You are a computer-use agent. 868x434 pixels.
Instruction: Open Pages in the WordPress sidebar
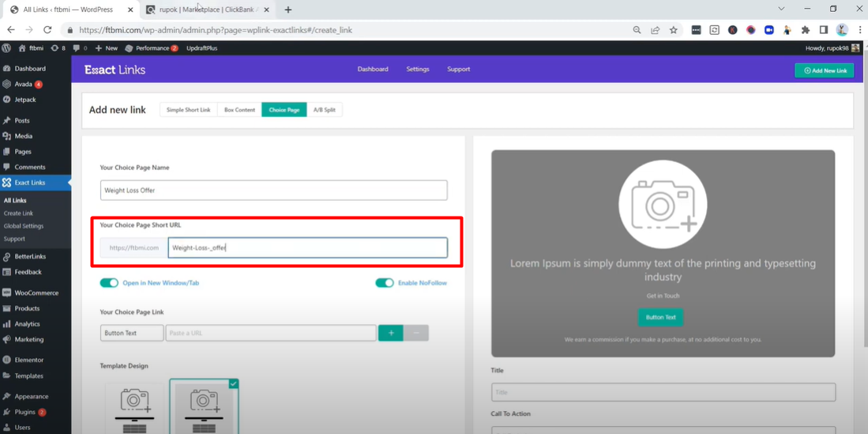[x=23, y=151]
